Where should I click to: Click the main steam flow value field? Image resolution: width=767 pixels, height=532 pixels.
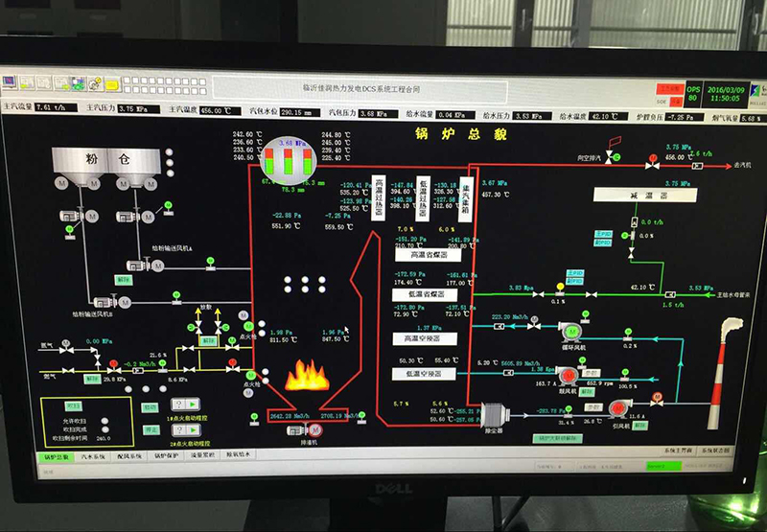point(55,108)
